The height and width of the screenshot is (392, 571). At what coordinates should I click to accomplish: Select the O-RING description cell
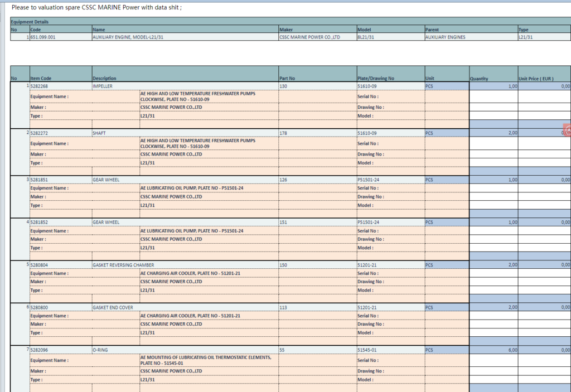[x=185, y=350]
